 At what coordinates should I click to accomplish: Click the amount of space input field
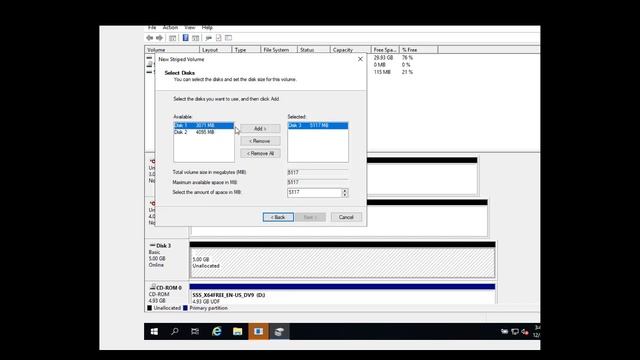(314, 192)
